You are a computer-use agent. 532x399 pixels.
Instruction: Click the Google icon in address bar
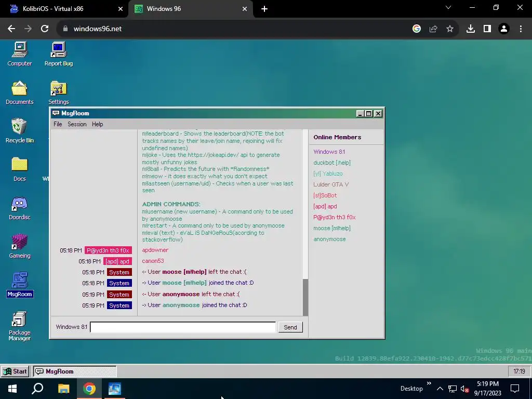coord(417,29)
